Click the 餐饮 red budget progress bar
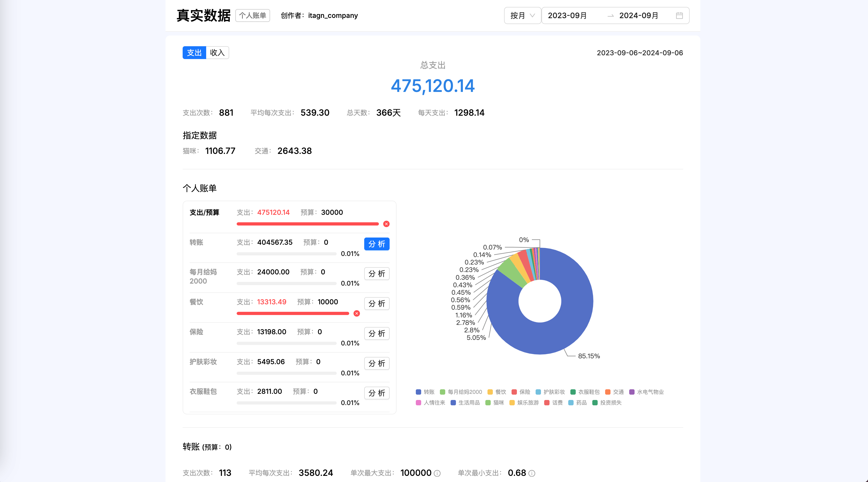Viewport: 868px width, 482px height. (293, 313)
